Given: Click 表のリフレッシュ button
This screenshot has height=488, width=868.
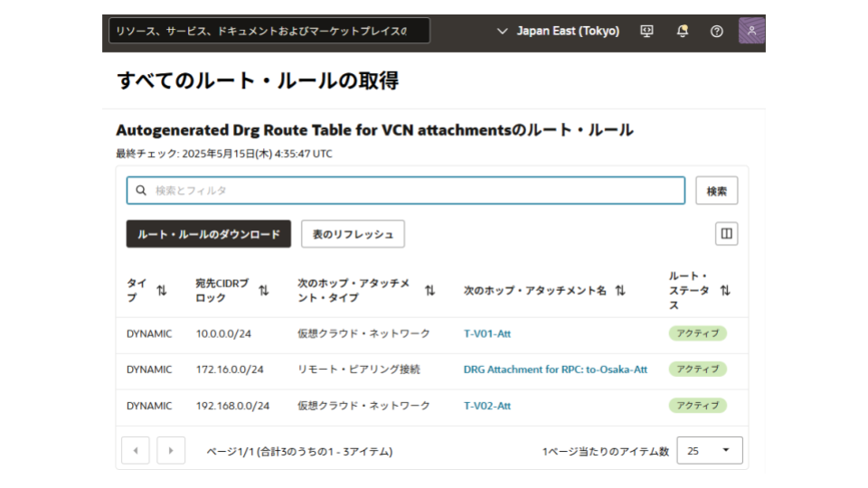Looking at the screenshot, I should pyautogui.click(x=353, y=234).
